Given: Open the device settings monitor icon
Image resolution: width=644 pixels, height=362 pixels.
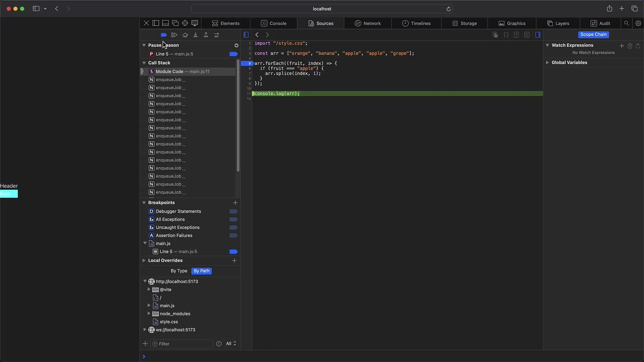Looking at the screenshot, I should pos(195,23).
